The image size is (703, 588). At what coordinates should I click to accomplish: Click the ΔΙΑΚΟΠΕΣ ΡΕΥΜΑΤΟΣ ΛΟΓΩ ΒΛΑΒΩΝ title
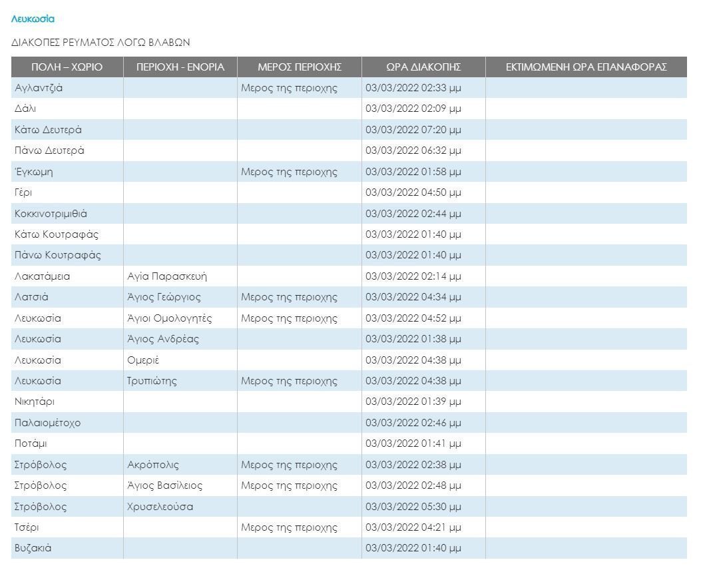pos(101,43)
